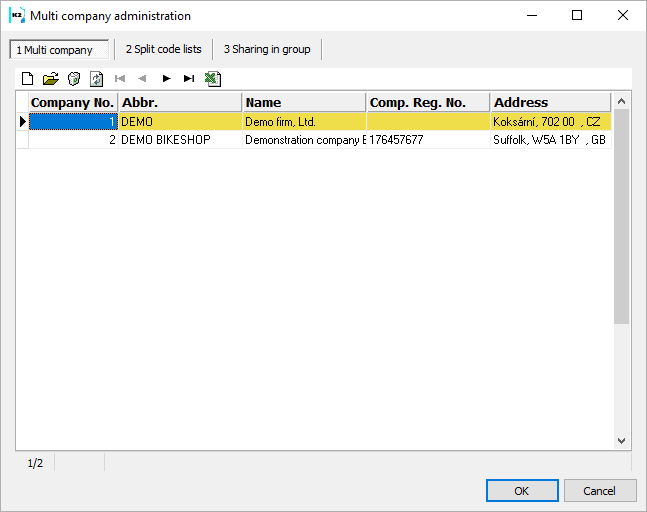Click the K2 application icon in title bar
This screenshot has height=512, width=647.
pos(17,16)
